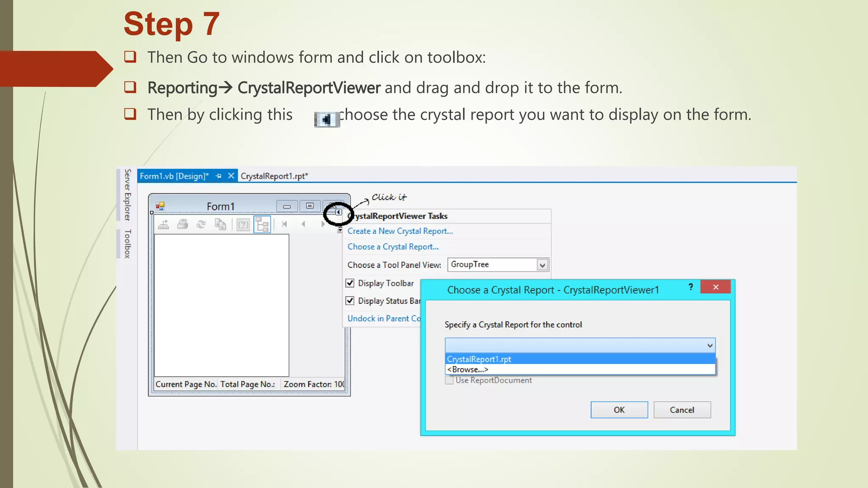Click the previous page arrow icon
The width and height of the screenshot is (868, 488).
(303, 224)
